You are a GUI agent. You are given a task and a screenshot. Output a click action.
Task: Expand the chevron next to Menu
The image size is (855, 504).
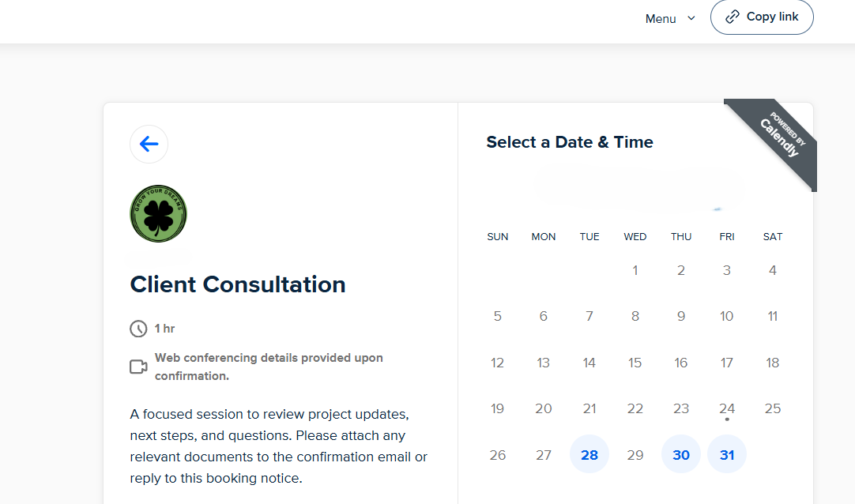691,18
